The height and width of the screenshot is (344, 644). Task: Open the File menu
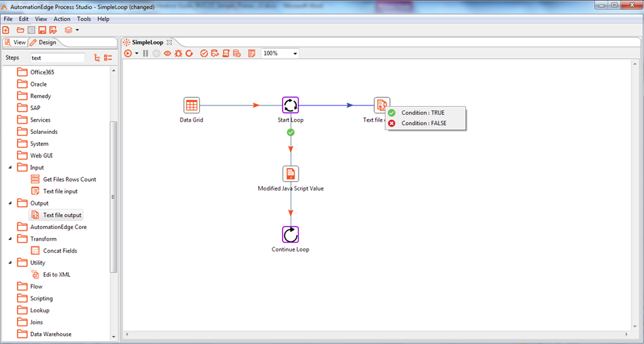tap(8, 19)
